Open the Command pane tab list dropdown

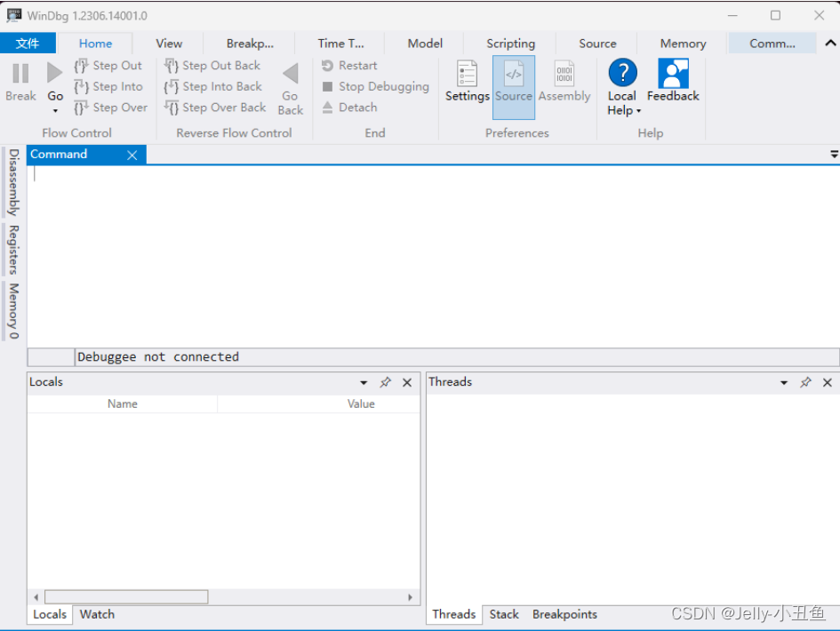click(x=834, y=155)
